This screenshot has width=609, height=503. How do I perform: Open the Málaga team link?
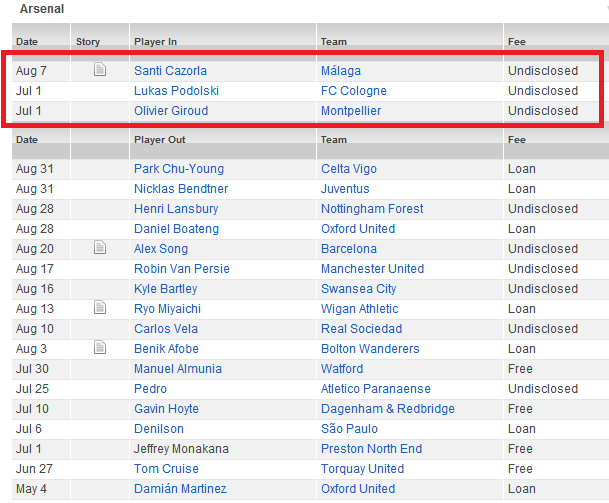(x=341, y=71)
